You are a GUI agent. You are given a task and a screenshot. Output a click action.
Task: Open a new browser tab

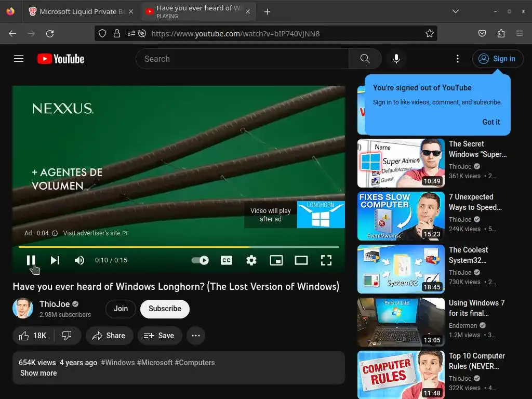pos(268,11)
